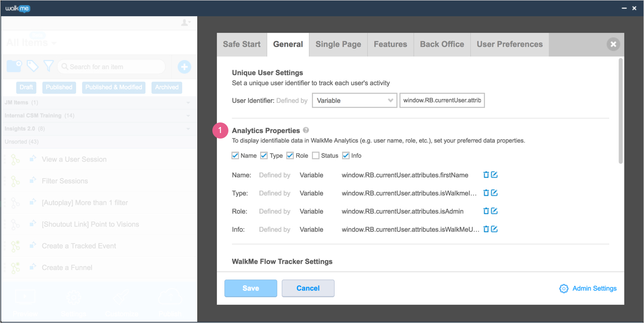Viewport: 644px width, 323px height.
Task: Switch to the Back Office tab
Action: pyautogui.click(x=442, y=44)
